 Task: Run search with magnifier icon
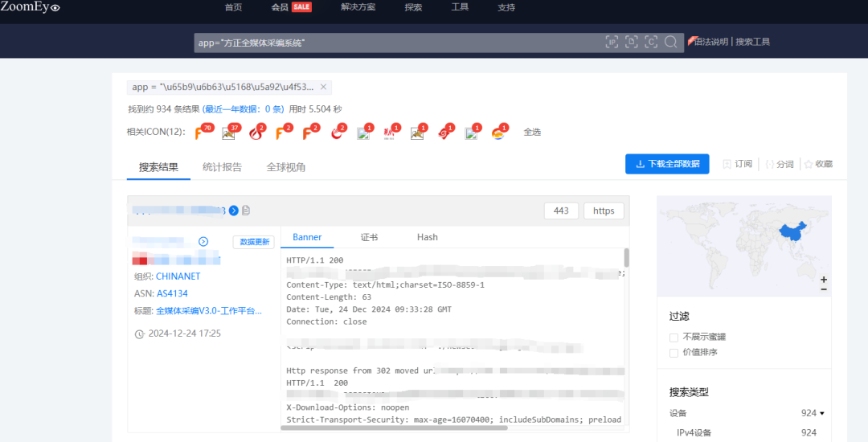[x=670, y=42]
